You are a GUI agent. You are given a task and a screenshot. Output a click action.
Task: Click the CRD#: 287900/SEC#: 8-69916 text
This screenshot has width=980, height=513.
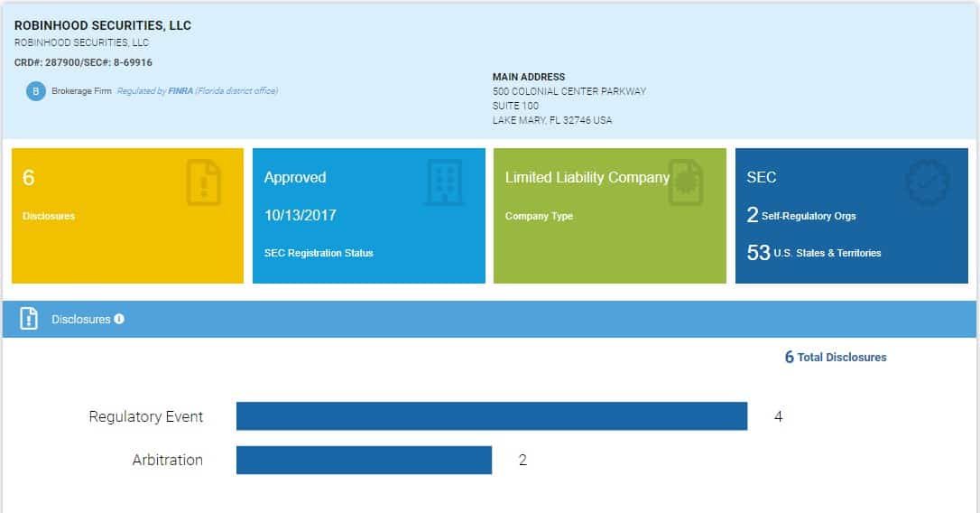coord(83,62)
